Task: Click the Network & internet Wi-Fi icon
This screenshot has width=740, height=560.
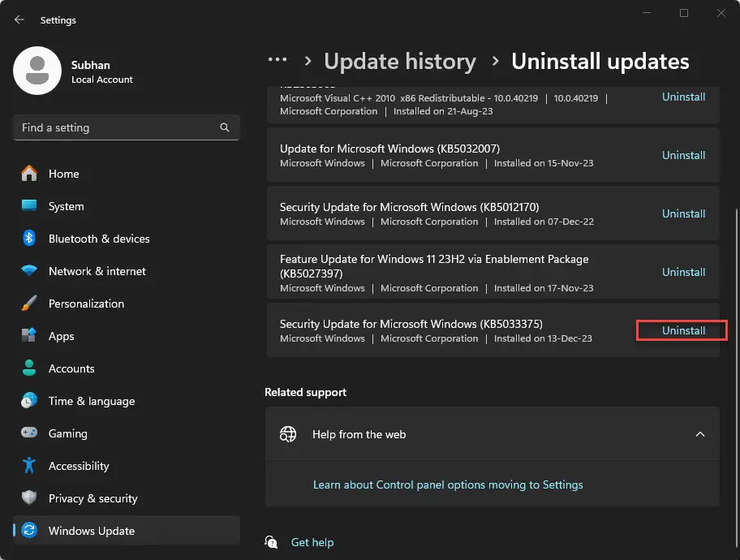Action: tap(29, 271)
